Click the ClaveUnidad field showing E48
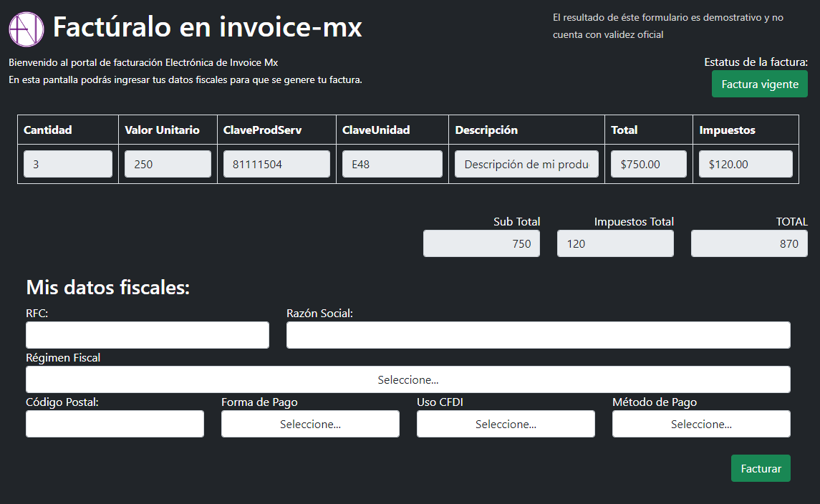 click(x=392, y=164)
